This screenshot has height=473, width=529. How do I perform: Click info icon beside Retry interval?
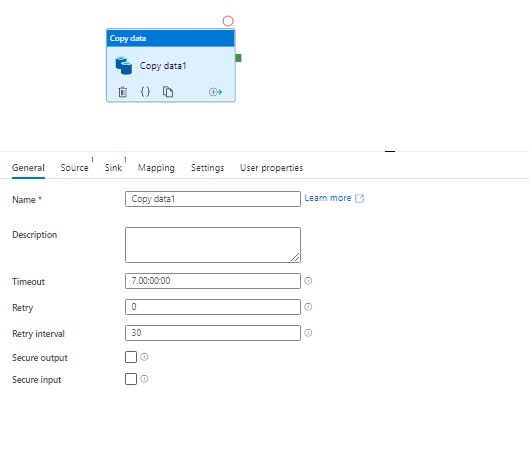(308, 333)
